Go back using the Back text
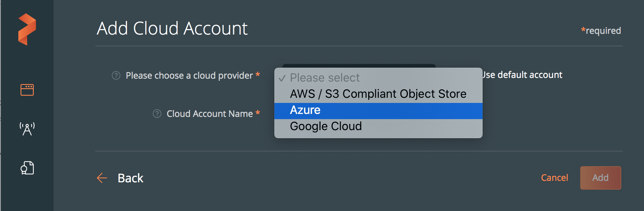Image resolution: width=644 pixels, height=211 pixels. coord(130,178)
